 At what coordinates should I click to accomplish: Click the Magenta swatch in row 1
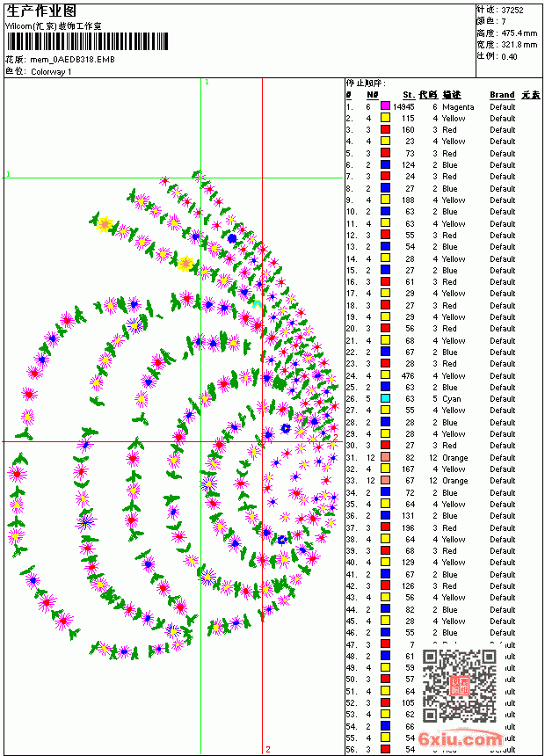click(x=385, y=106)
